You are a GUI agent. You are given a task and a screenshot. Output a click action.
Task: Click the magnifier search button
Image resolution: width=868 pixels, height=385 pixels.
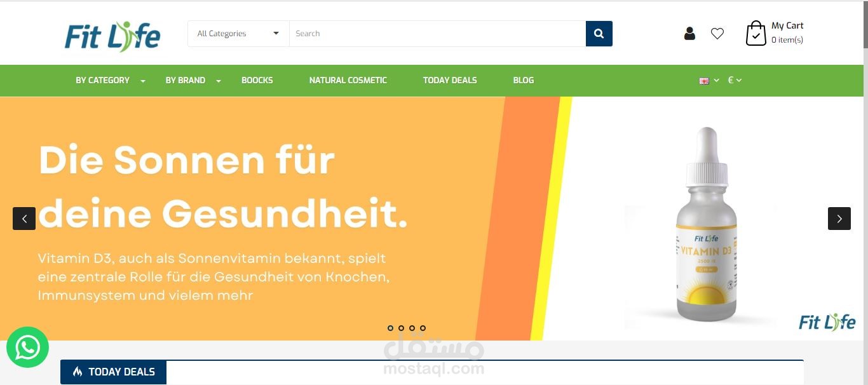tap(599, 34)
